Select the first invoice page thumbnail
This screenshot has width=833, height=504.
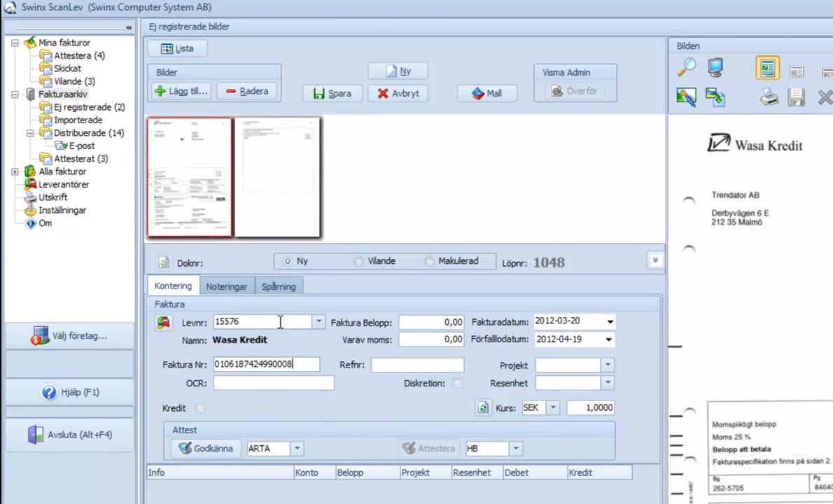(x=190, y=177)
